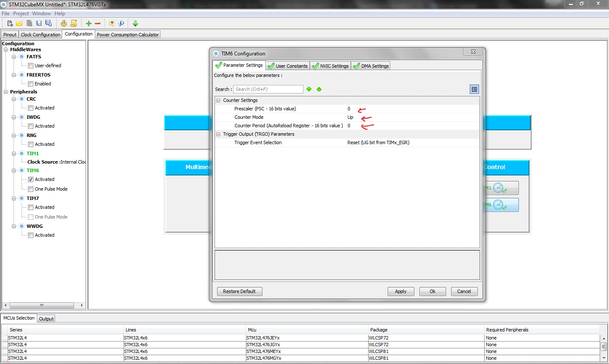Collapse the MiddleWares tree node

pos(6,49)
